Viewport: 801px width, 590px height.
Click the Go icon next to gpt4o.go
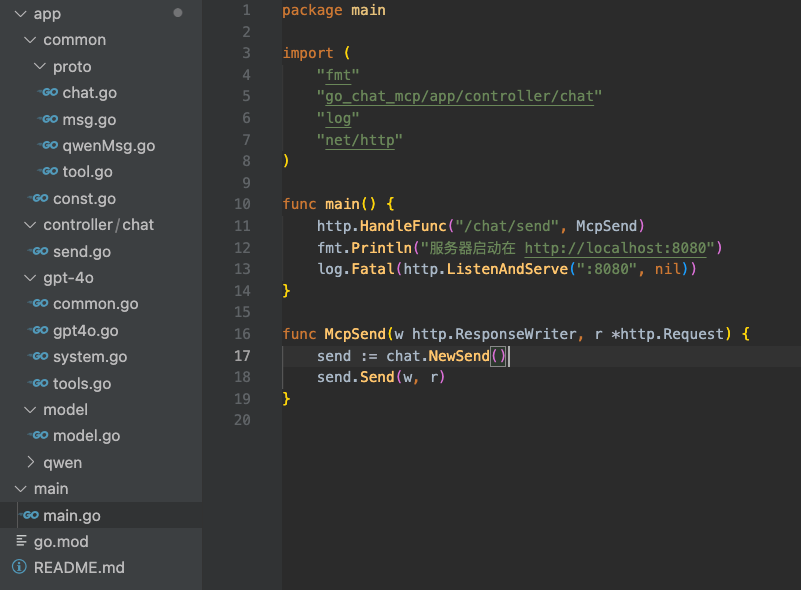[x=38, y=331]
